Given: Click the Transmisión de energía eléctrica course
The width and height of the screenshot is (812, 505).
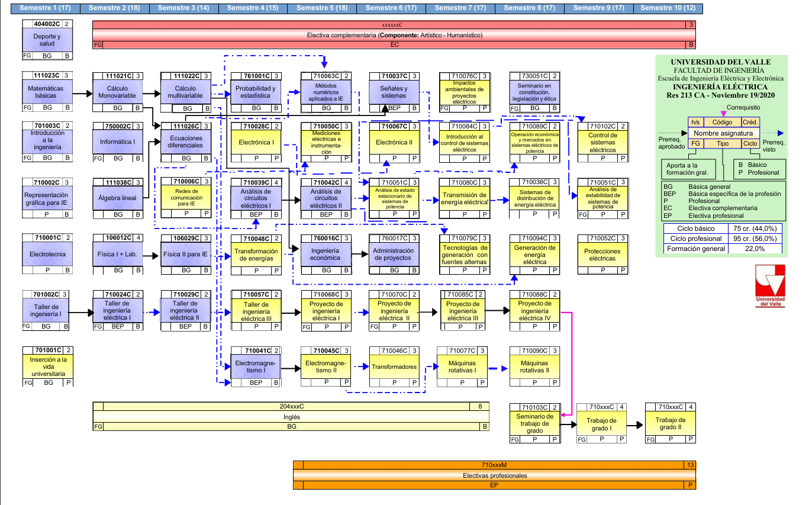Looking at the screenshot, I should coord(463,198).
